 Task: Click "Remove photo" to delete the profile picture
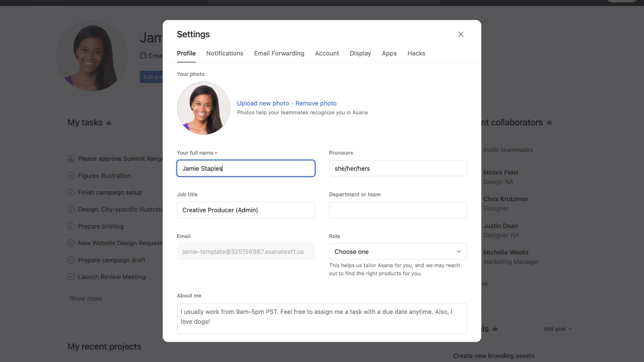pyautogui.click(x=315, y=103)
